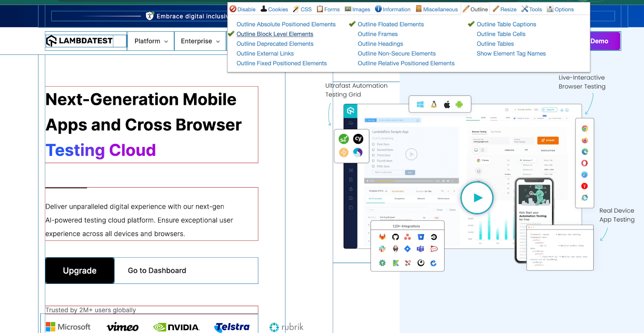Click the Images picture icon
644x333 pixels.
click(x=348, y=9)
